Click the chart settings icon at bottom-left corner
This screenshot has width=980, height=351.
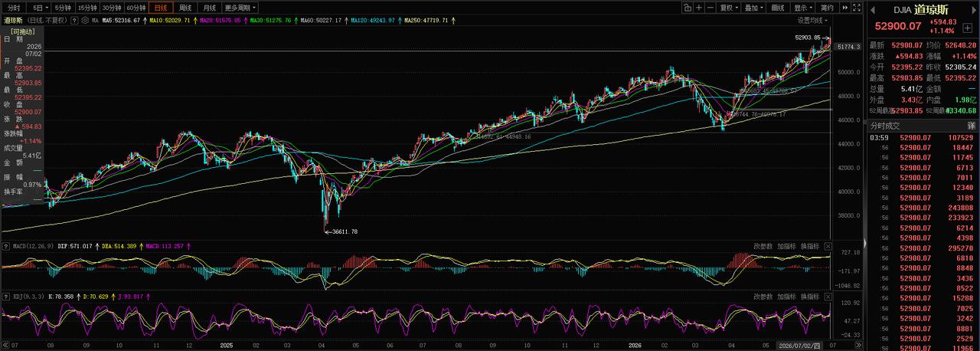coord(5,346)
